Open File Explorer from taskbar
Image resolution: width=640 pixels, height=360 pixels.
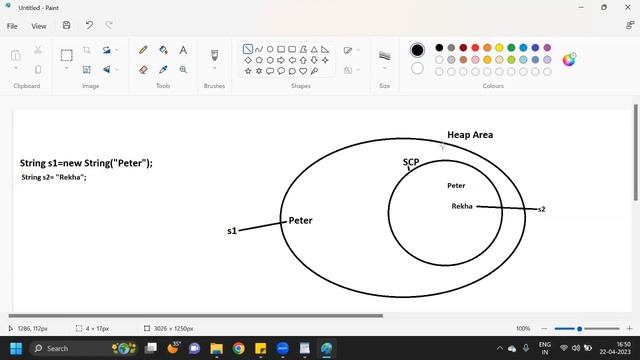point(216,349)
